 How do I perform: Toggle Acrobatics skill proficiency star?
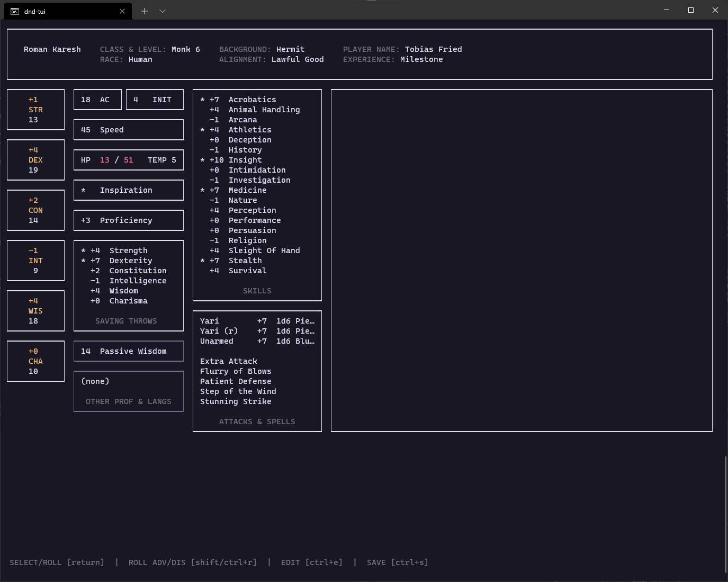click(x=202, y=100)
